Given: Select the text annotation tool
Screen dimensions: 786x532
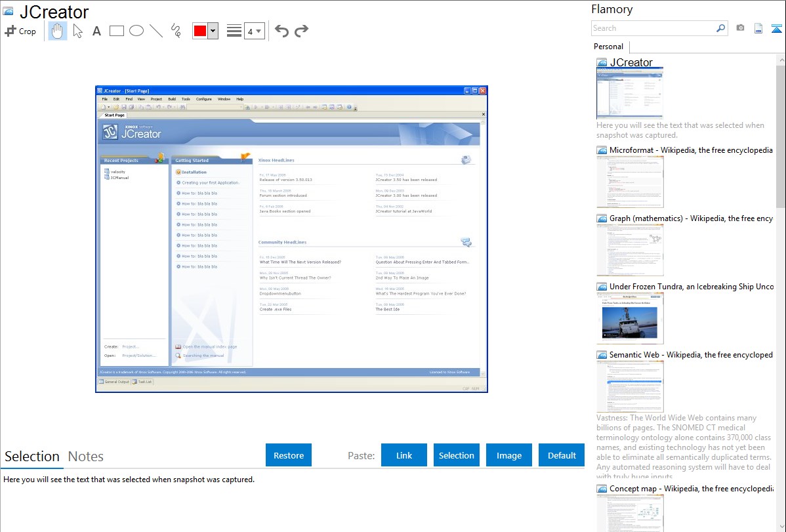Looking at the screenshot, I should pyautogui.click(x=96, y=31).
